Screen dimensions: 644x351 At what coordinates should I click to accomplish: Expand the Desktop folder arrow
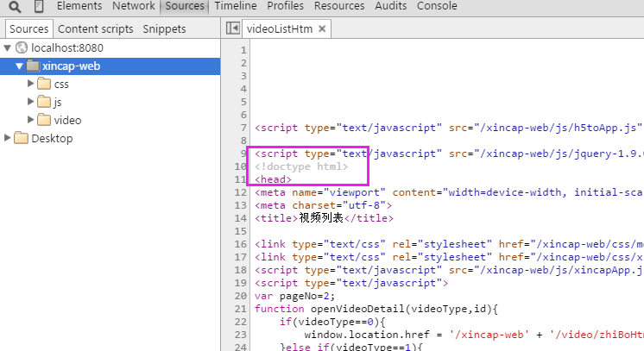click(7, 137)
